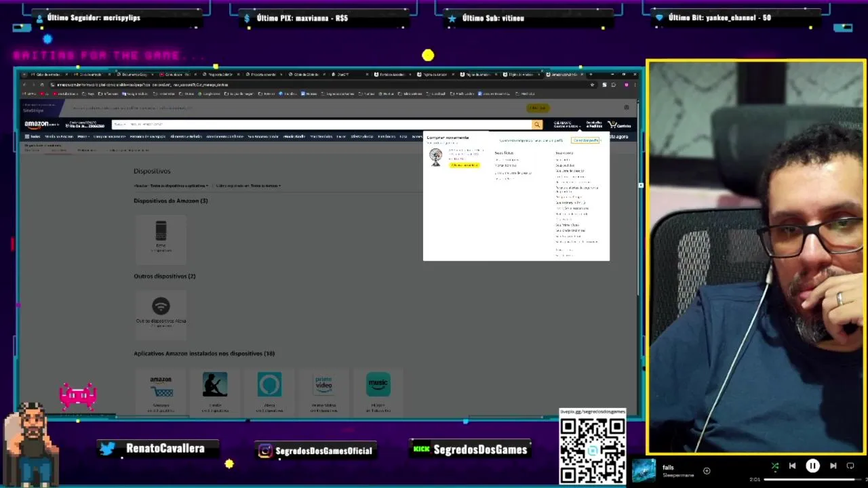
Task: Click yellow button under 'Comprar novamente' product
Action: [x=465, y=165]
